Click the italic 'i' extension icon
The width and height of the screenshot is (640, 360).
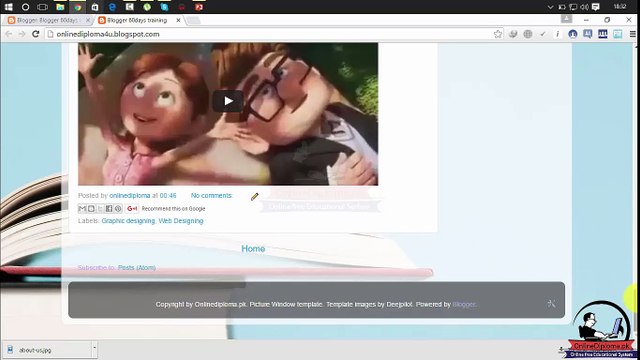558,34
